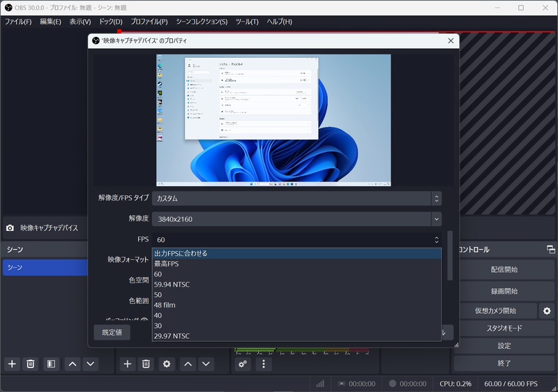Open source properties gear icon
Image resolution: width=558 pixels, height=392 pixels.
(x=167, y=364)
